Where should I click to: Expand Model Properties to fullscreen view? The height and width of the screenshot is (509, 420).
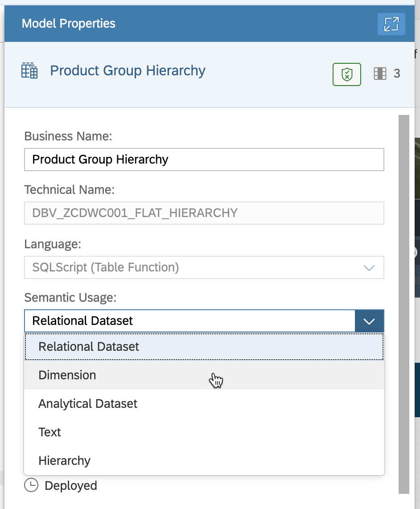(391, 24)
